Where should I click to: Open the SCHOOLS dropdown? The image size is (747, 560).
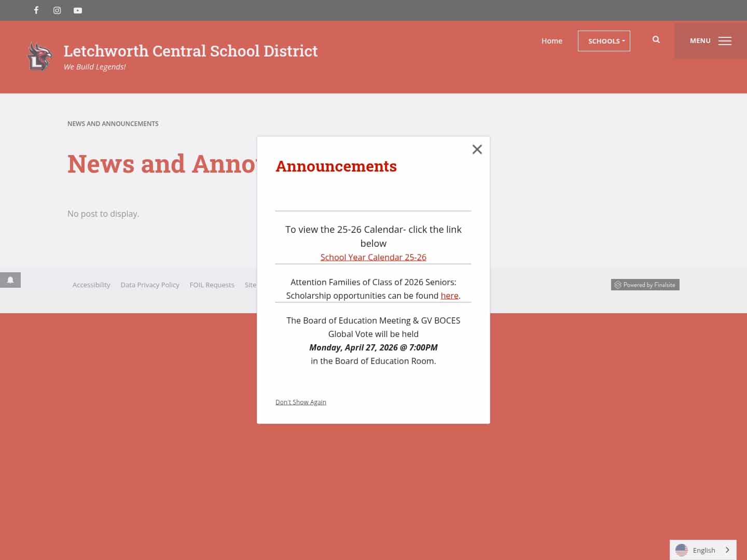coord(604,40)
